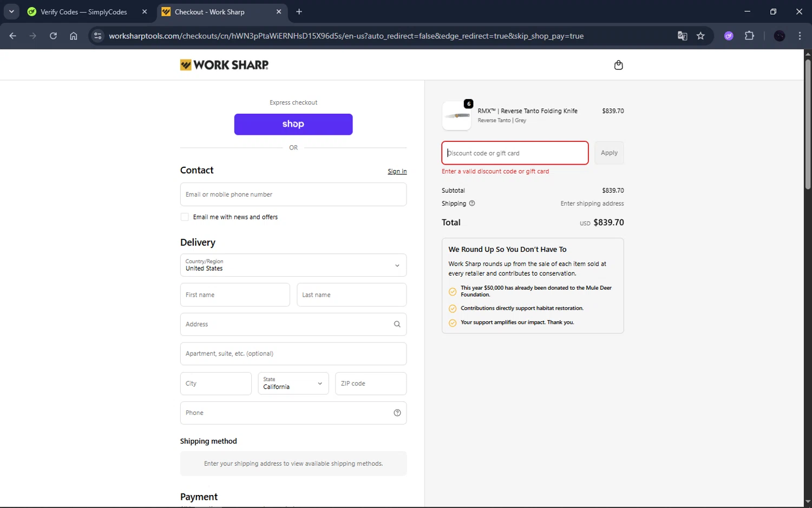Click the We Round Up So You Don't Have To heading
The width and height of the screenshot is (812, 508).
click(x=507, y=250)
